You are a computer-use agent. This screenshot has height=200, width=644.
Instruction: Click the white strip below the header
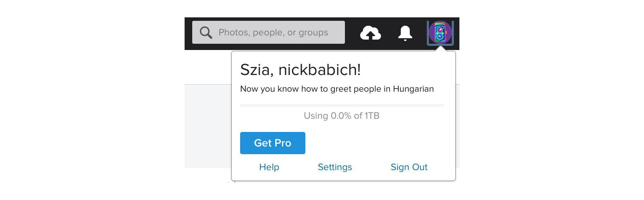[207, 67]
